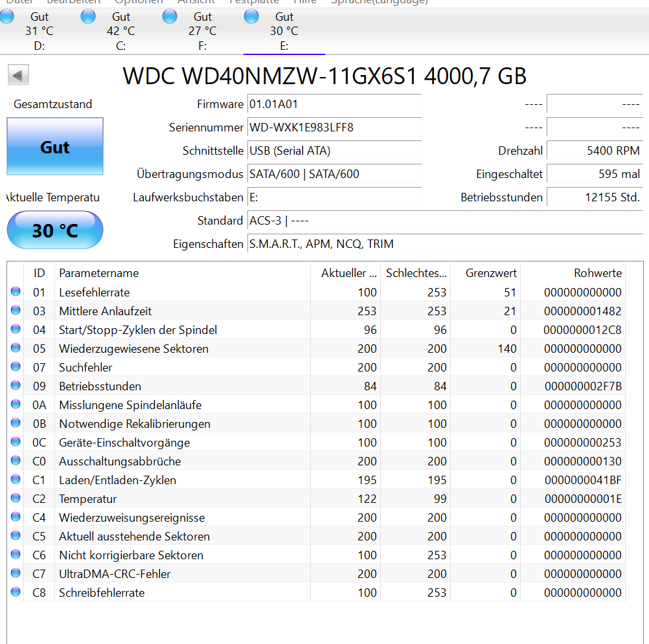Viewport: 649px width, 644px height.
Task: Select the Schreibfehlerrate parameter name
Action: 102,593
